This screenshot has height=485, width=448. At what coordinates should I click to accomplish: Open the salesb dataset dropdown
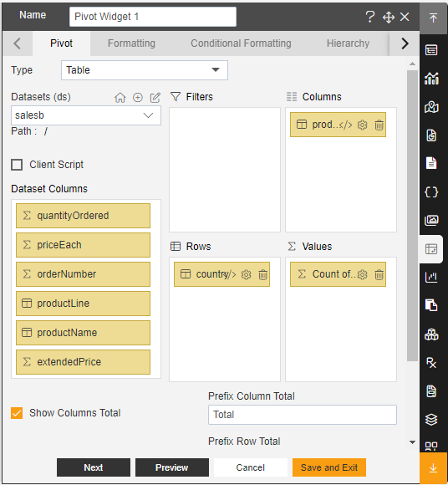pos(86,115)
